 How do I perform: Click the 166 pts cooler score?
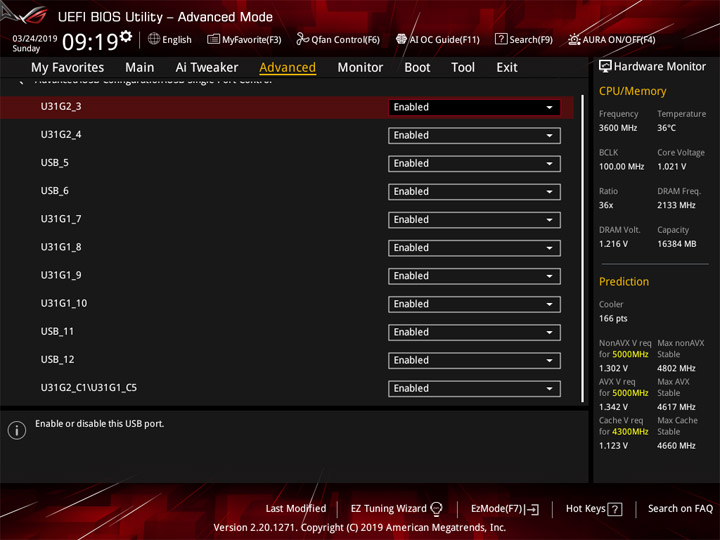tap(613, 318)
